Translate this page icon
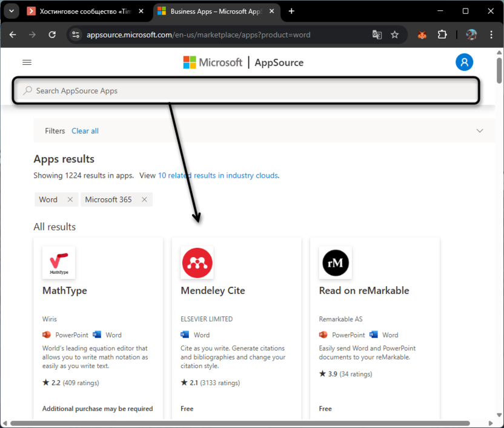This screenshot has height=428, width=504. [x=377, y=35]
